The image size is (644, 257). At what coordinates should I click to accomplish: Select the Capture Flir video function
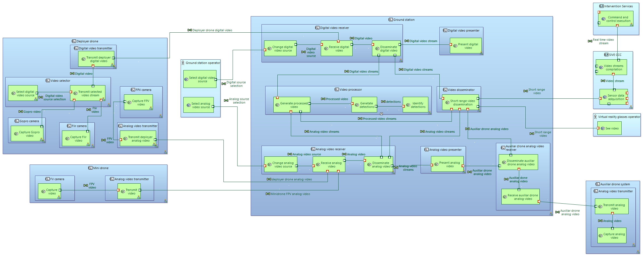(x=76, y=139)
